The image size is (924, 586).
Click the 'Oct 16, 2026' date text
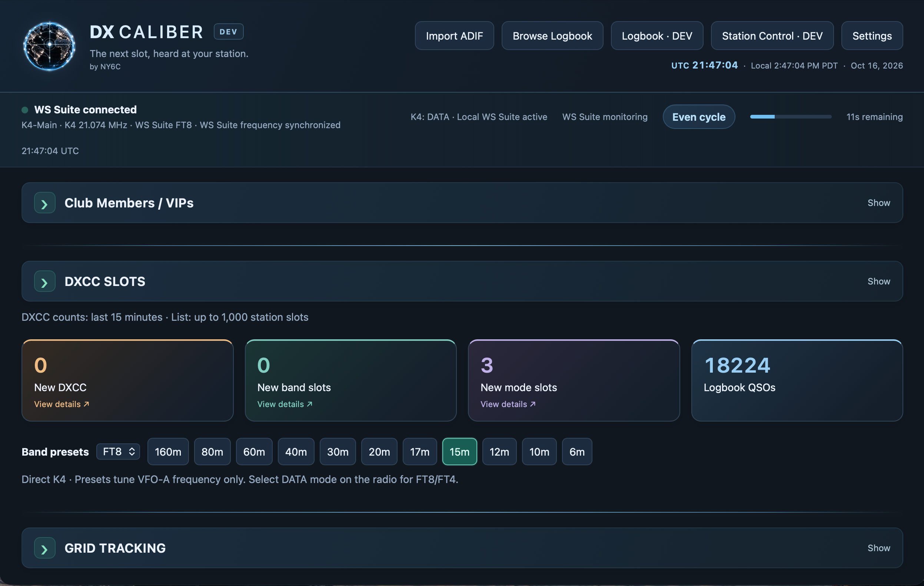877,66
